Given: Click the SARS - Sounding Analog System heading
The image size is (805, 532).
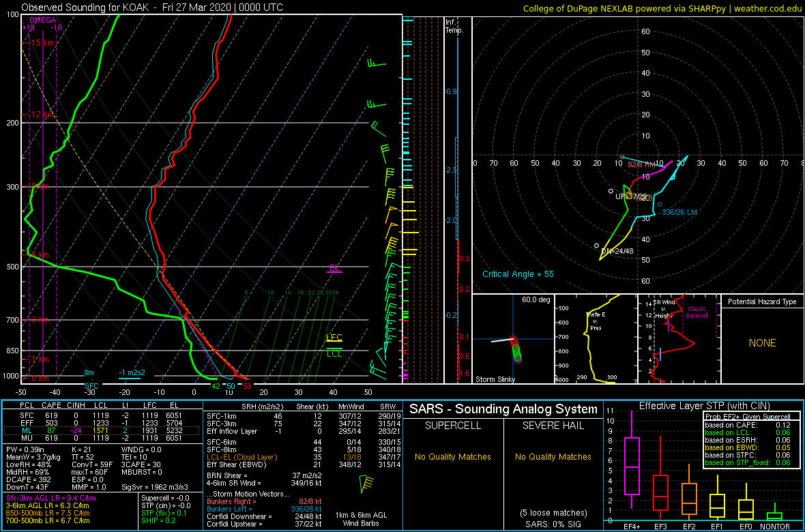Looking at the screenshot, I should [503, 409].
